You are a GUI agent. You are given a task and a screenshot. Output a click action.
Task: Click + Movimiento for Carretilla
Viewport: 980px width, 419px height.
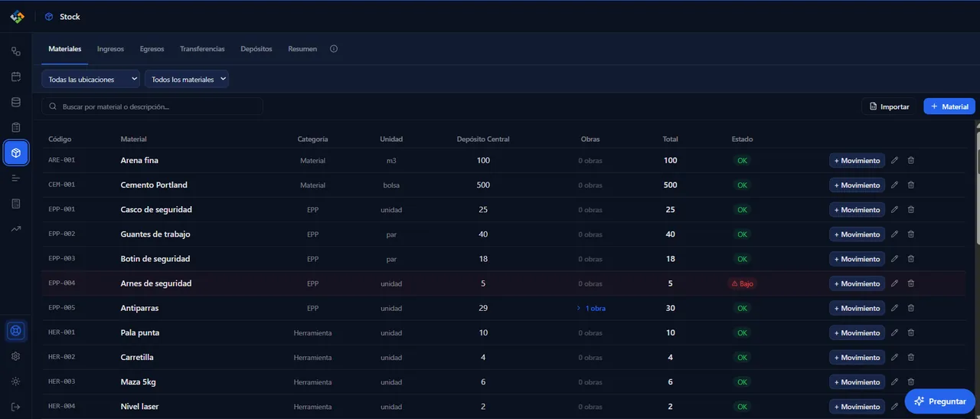(x=857, y=357)
